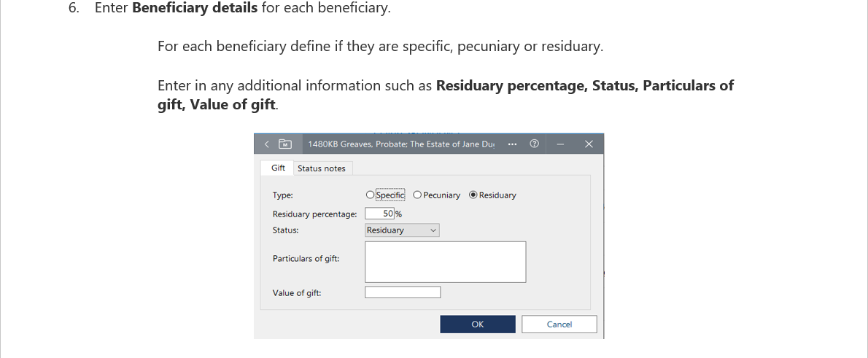Viewport: 868px width, 358px height.
Task: Select the Specific gift type
Action: (x=371, y=195)
